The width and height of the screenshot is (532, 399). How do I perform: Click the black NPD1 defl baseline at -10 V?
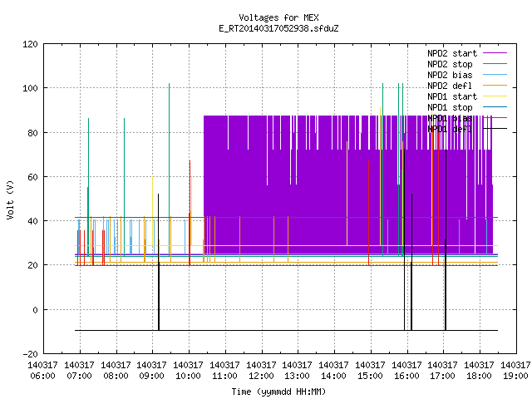point(286,330)
